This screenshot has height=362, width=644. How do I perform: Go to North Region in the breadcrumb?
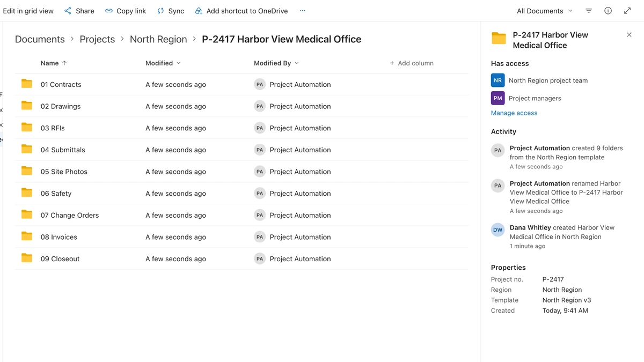tap(158, 39)
